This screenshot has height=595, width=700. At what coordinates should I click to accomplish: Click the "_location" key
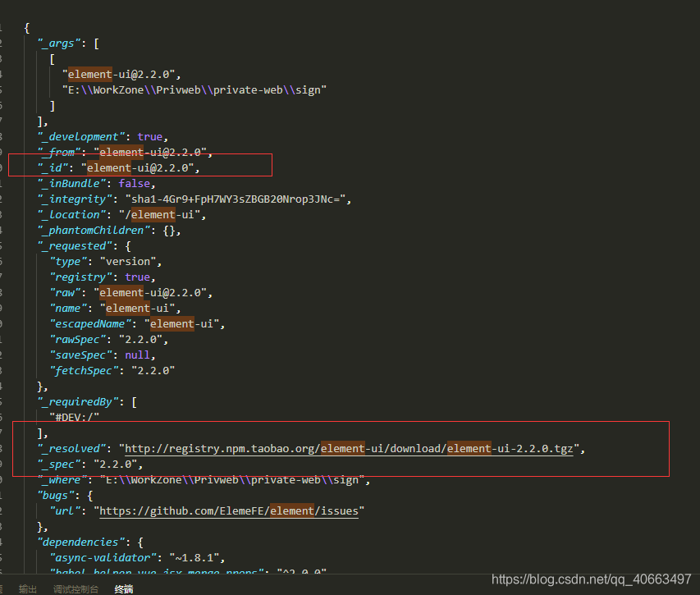(72, 215)
